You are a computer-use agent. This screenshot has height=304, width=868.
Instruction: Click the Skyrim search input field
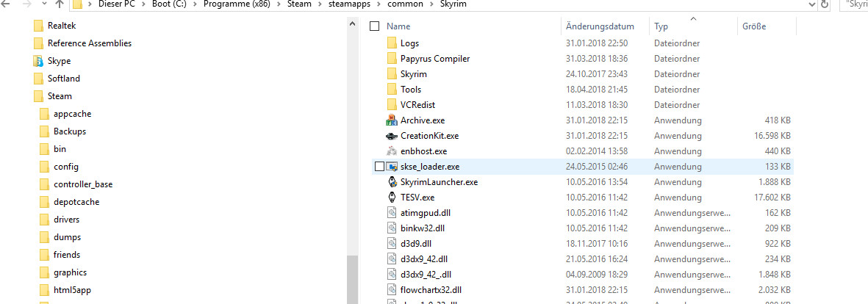point(856,4)
